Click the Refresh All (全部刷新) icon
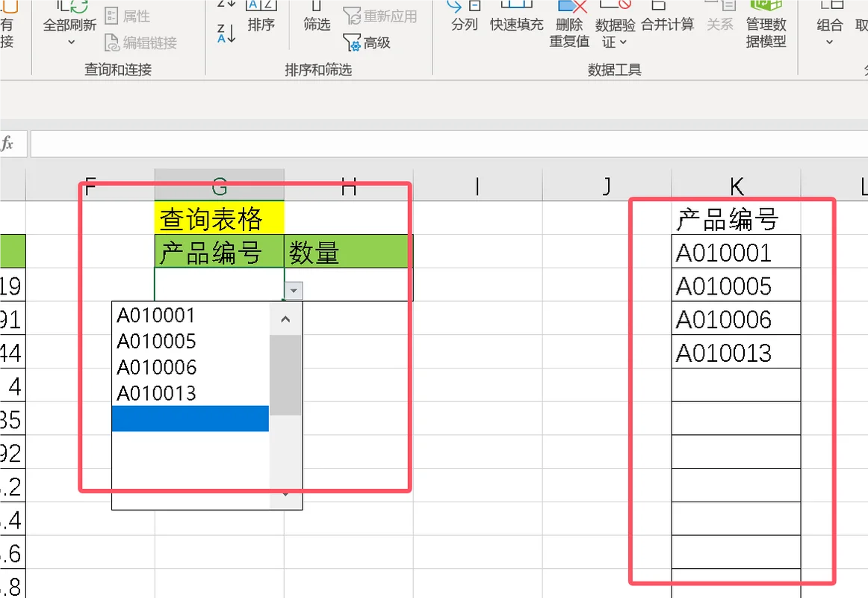868x598 pixels. coord(72,7)
